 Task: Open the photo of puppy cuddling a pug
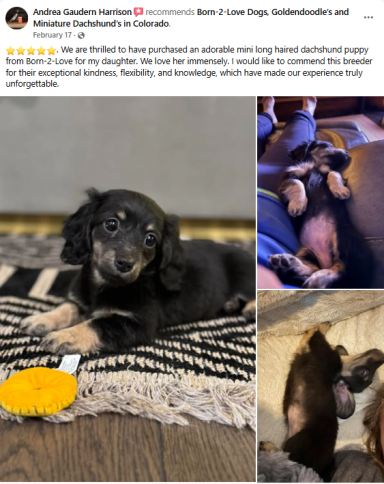tap(321, 386)
